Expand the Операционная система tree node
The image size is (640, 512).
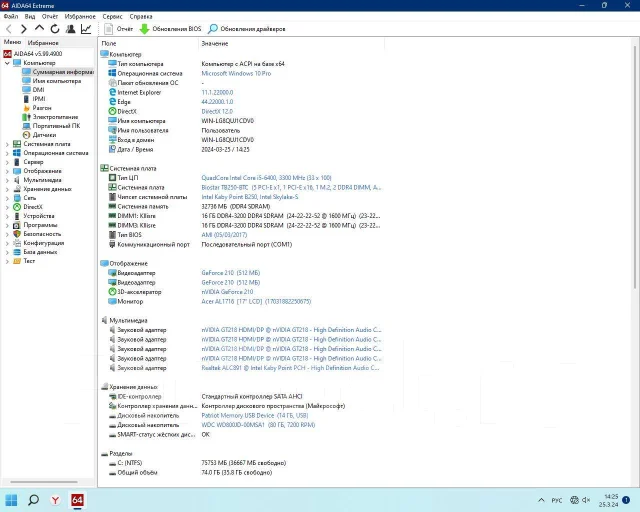[7, 153]
